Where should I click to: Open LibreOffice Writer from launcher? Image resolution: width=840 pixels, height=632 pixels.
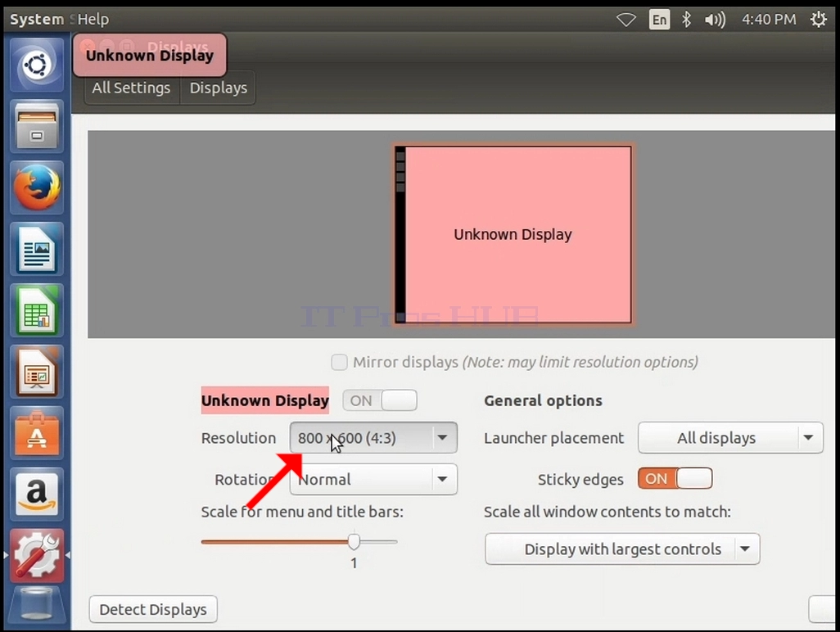pyautogui.click(x=36, y=249)
